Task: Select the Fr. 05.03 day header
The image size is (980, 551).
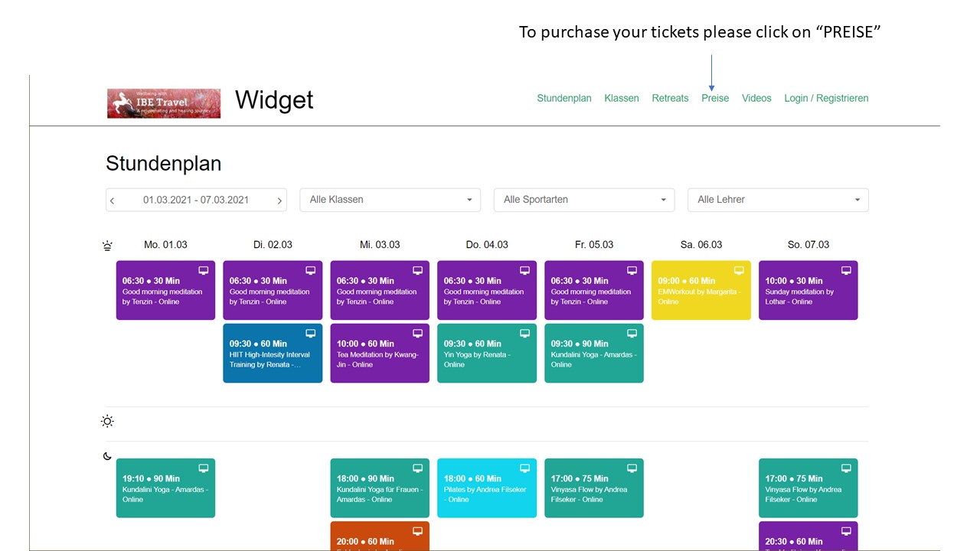Action: pyautogui.click(x=594, y=245)
